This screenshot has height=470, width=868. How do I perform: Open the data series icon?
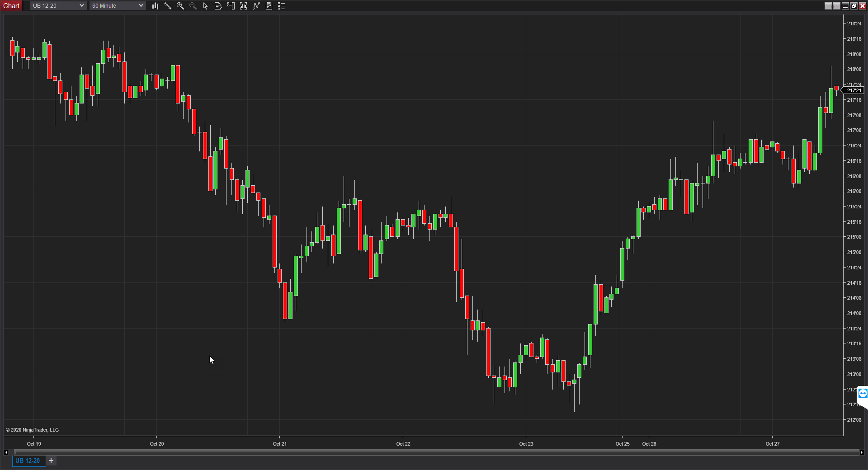[244, 6]
